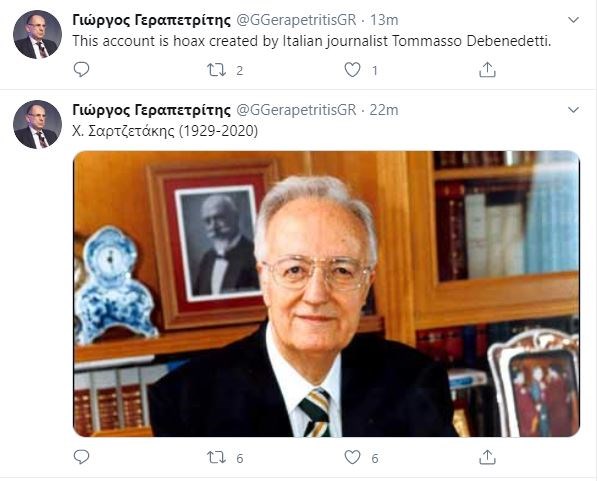Open the attached photo of man in suit
Viewport: 598px width, 481px height.
click(326, 294)
